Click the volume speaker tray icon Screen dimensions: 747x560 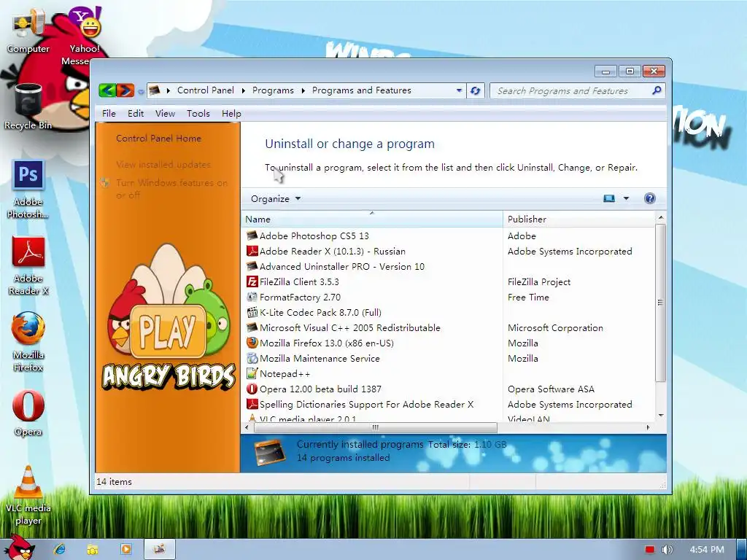click(667, 550)
